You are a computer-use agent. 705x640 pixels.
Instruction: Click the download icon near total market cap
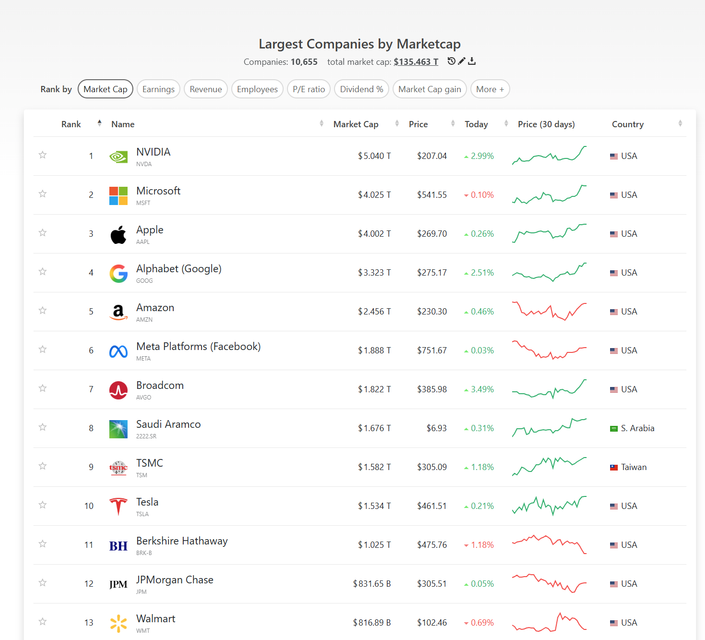click(472, 61)
